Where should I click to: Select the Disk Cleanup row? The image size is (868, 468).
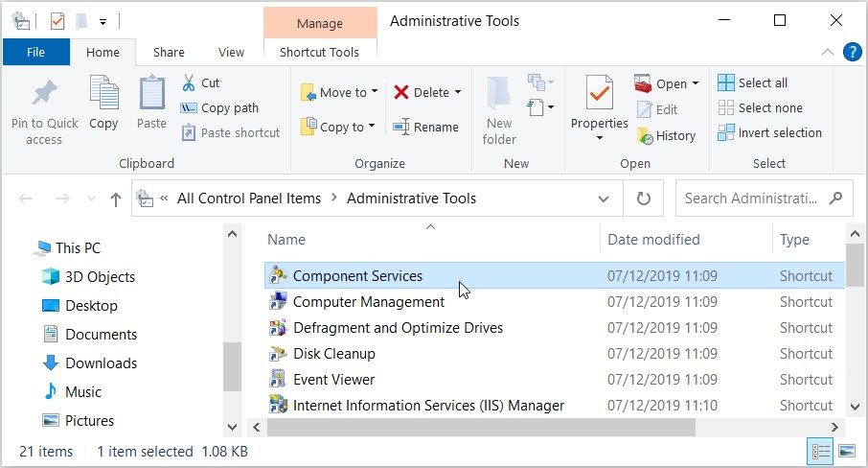click(x=556, y=353)
